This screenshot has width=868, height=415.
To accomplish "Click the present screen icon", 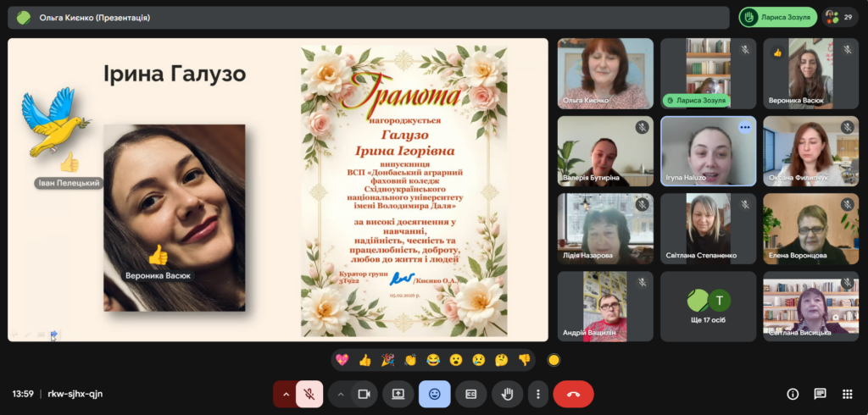I will pyautogui.click(x=398, y=394).
